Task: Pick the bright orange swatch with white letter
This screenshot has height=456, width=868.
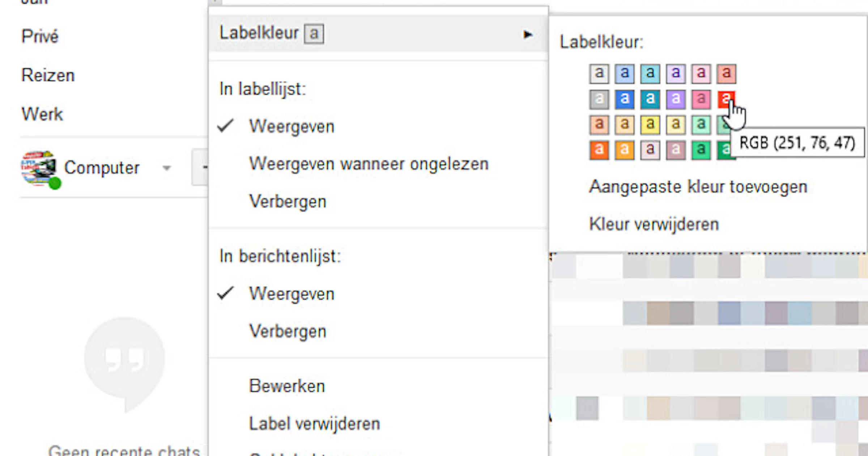Action: point(599,150)
